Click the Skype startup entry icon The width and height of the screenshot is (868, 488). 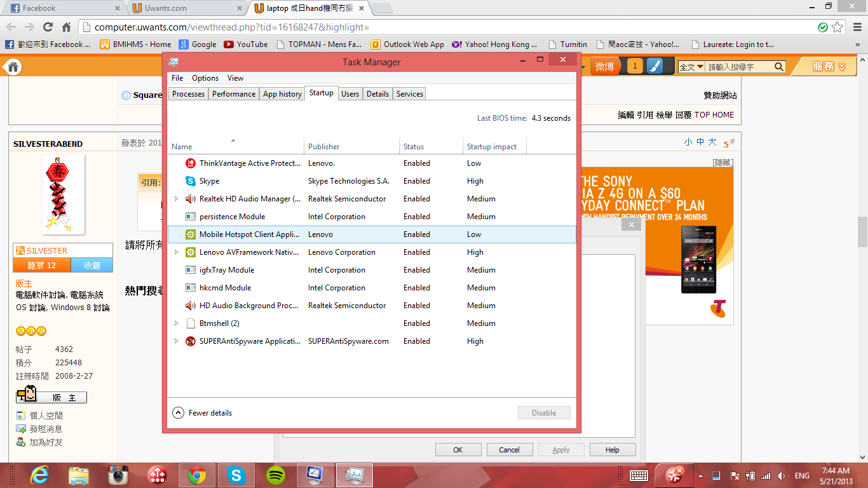coord(190,181)
